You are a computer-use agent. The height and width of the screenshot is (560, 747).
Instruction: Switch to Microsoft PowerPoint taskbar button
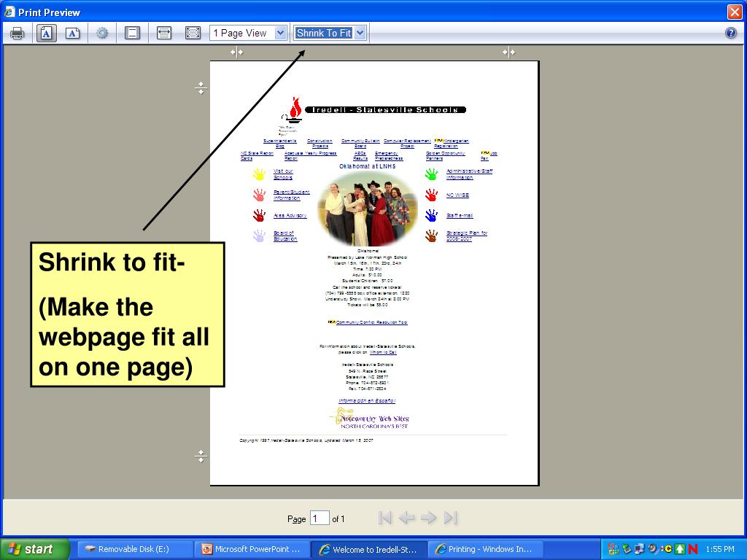252,549
